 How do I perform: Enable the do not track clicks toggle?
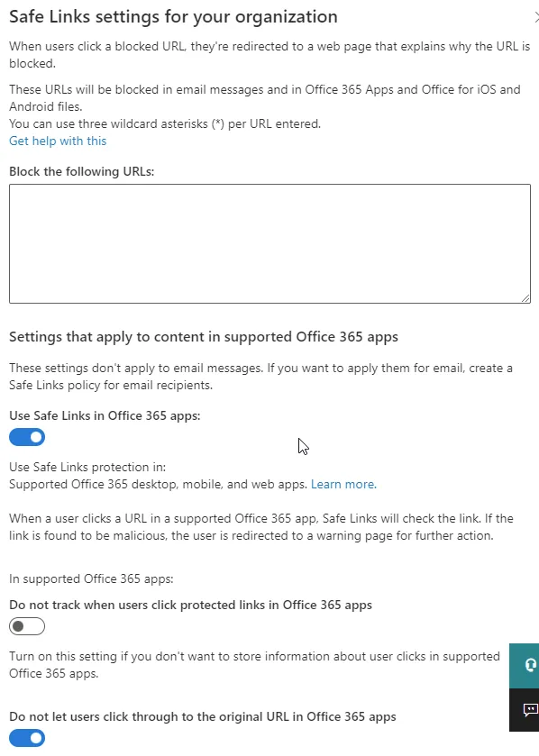[x=27, y=626]
